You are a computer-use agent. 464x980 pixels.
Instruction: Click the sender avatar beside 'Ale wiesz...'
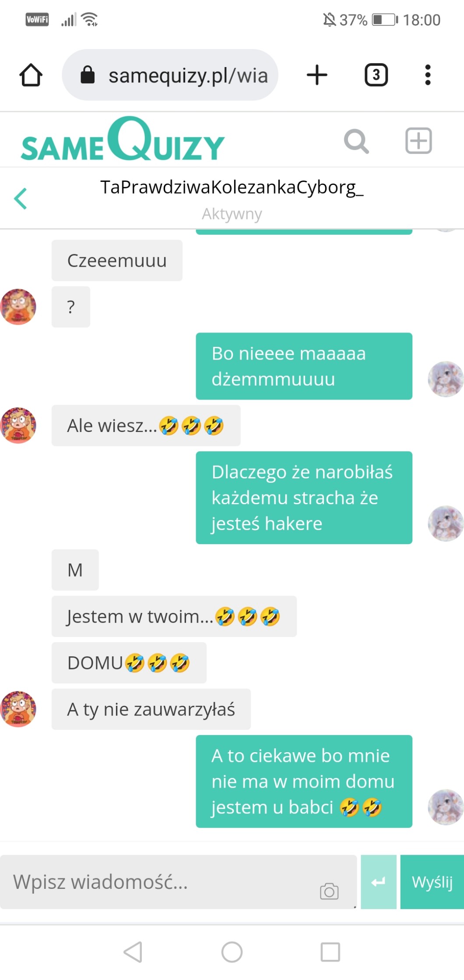[x=18, y=425]
